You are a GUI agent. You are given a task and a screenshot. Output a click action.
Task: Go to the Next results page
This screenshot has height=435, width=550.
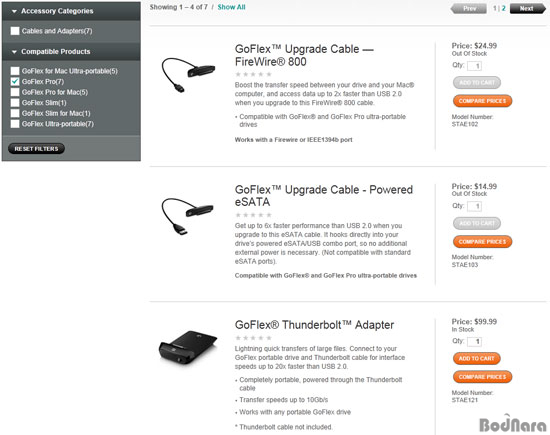(528, 8)
